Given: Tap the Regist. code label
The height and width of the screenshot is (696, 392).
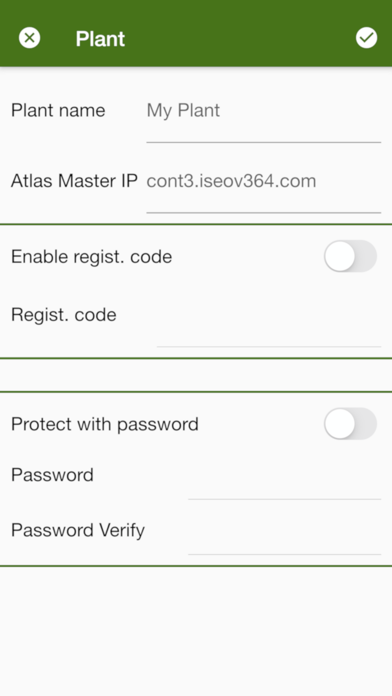Looking at the screenshot, I should (x=64, y=315).
